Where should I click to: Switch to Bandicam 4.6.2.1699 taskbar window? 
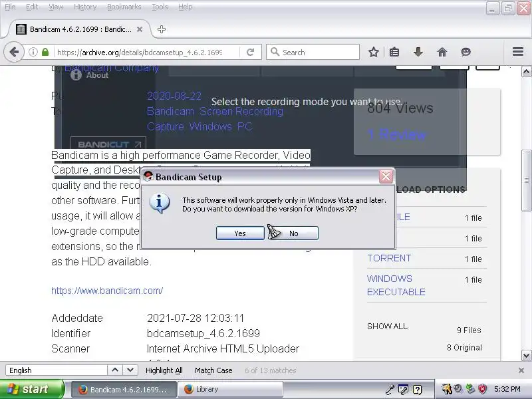click(124, 390)
